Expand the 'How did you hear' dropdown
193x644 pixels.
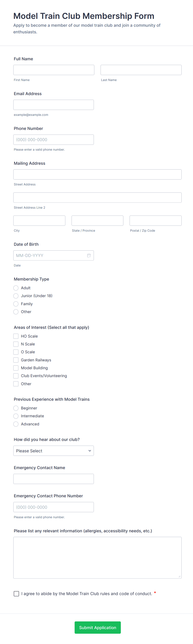click(x=53, y=450)
